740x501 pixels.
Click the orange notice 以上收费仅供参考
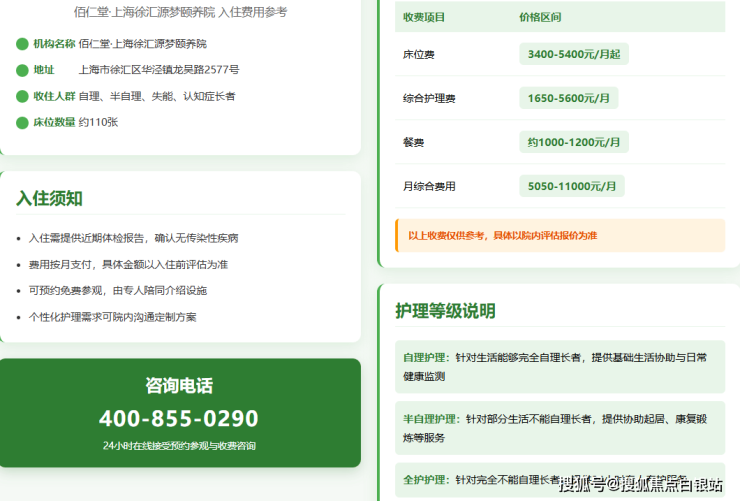click(x=560, y=235)
